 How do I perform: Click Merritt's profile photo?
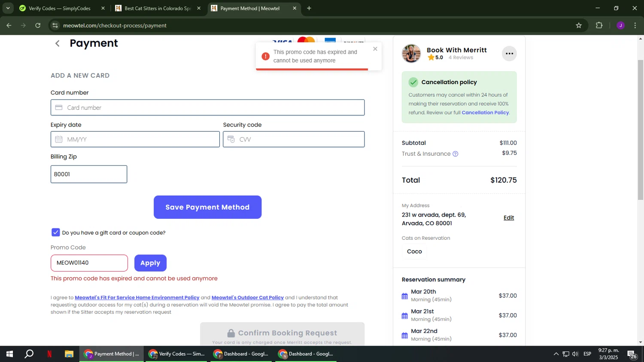tap(411, 54)
